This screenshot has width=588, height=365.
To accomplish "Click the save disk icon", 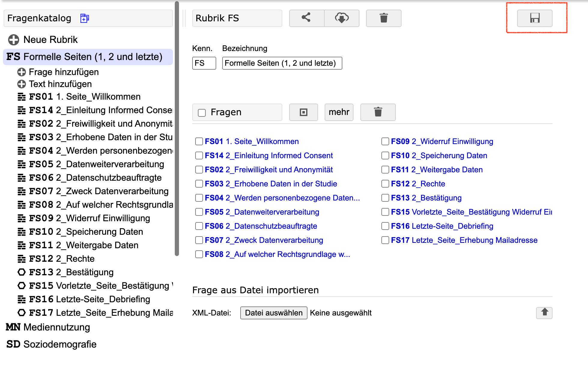I will point(535,18).
